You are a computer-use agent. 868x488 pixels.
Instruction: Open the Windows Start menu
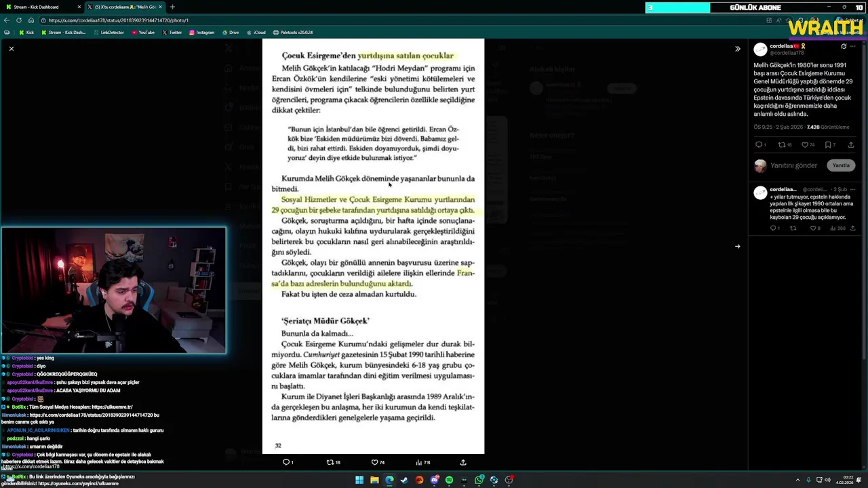(x=359, y=480)
